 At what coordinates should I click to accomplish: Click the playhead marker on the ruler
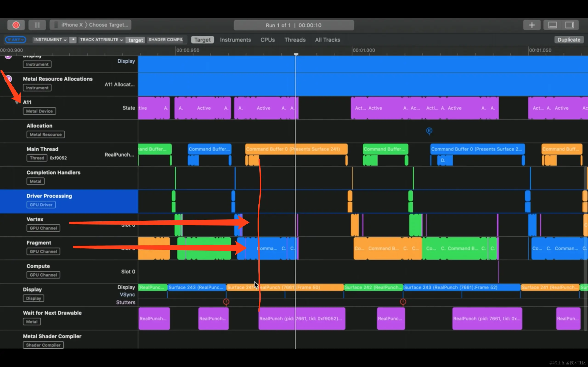pyautogui.click(x=296, y=54)
